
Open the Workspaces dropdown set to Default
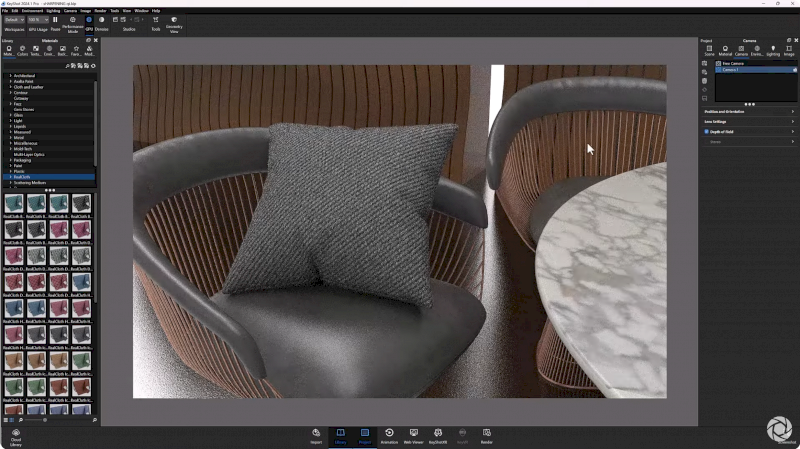14,19
